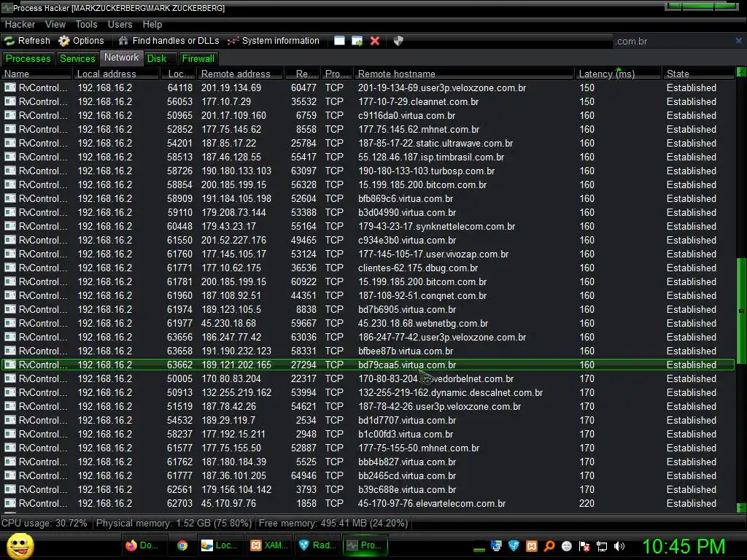Open the Hacker menu
Image resolution: width=747 pixels, height=560 pixels.
20,24
